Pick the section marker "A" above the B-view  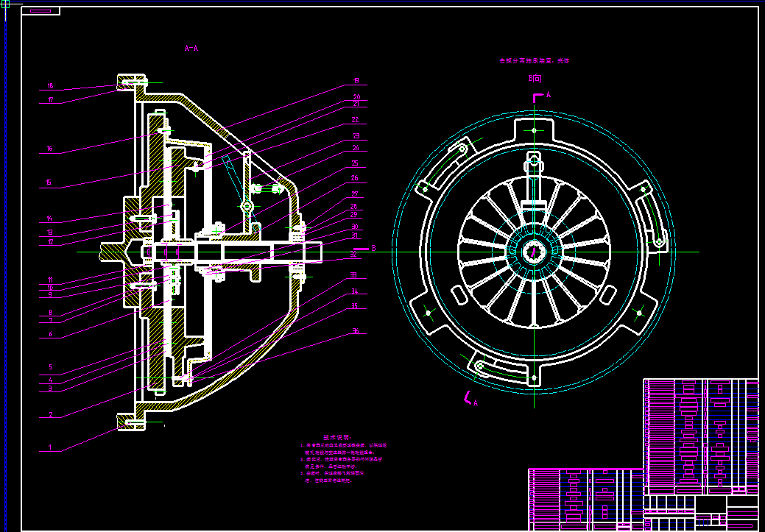pos(549,95)
